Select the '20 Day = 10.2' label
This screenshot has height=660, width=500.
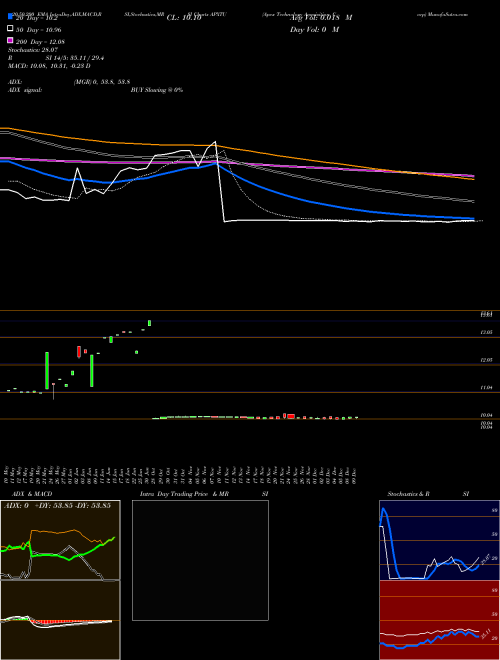tap(37, 18)
